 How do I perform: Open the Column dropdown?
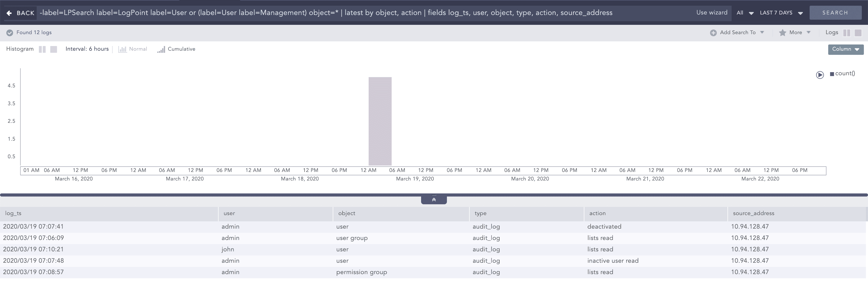pyautogui.click(x=846, y=49)
